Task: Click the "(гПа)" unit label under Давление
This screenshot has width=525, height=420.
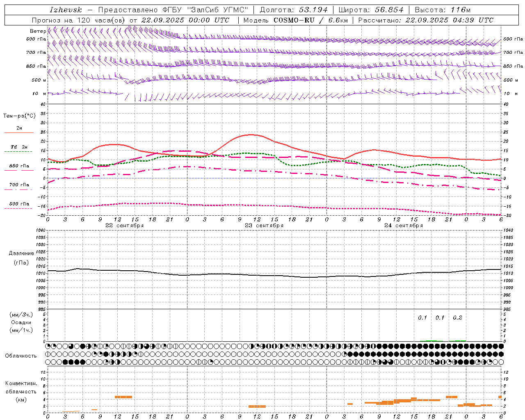Action: (x=21, y=263)
